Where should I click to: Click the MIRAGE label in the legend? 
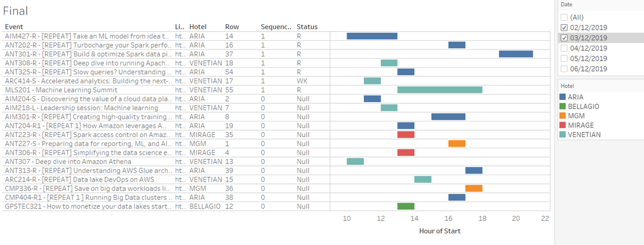(581, 125)
